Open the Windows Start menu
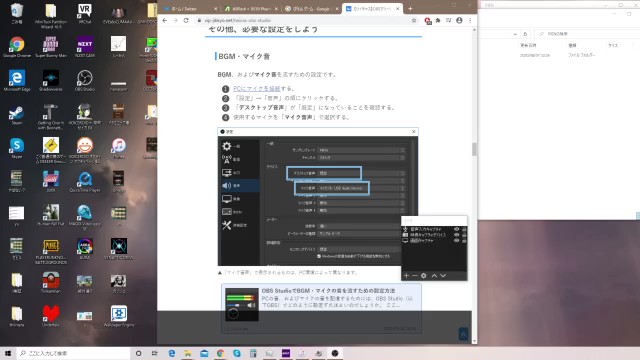The height and width of the screenshot is (360, 640). pyautogui.click(x=7, y=353)
